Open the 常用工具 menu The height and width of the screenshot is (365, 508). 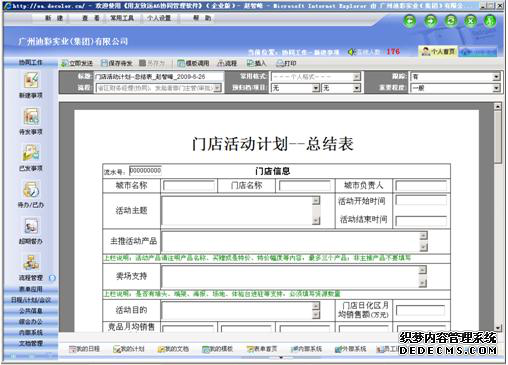tap(122, 18)
